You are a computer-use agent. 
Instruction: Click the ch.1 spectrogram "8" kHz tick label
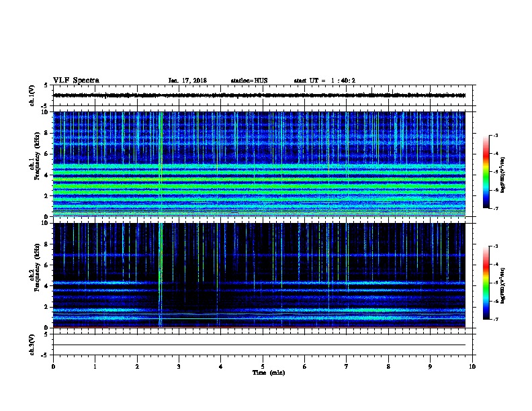click(46, 133)
